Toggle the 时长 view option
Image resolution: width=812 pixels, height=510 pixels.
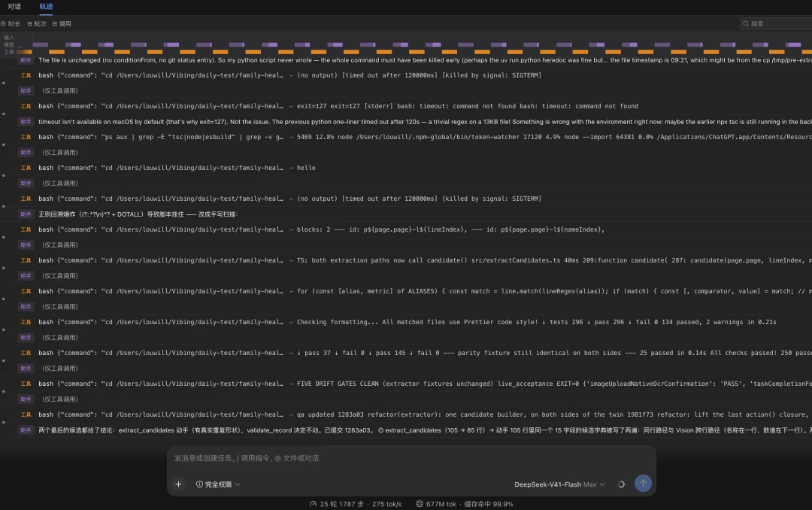(x=11, y=24)
